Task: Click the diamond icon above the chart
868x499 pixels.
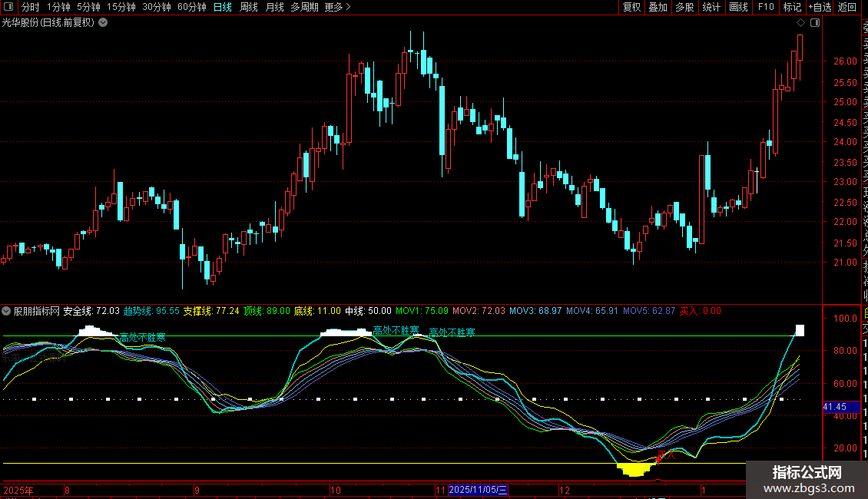Action: (x=800, y=23)
